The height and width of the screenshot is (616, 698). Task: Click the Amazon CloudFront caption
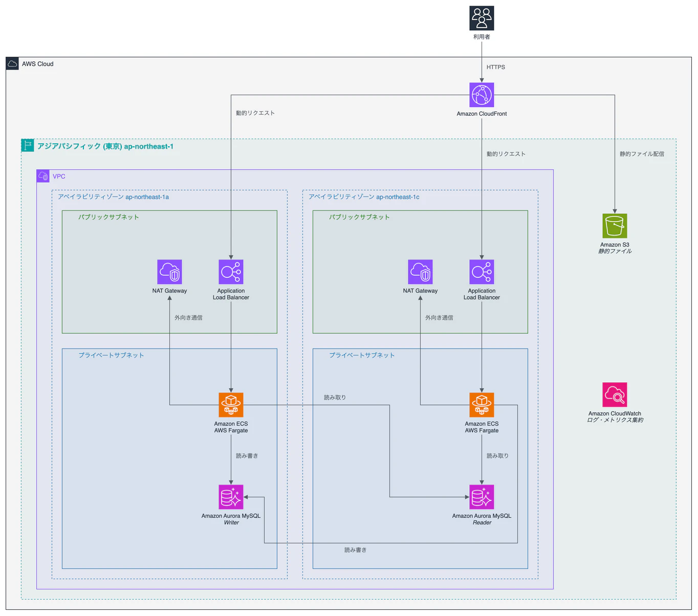(482, 114)
